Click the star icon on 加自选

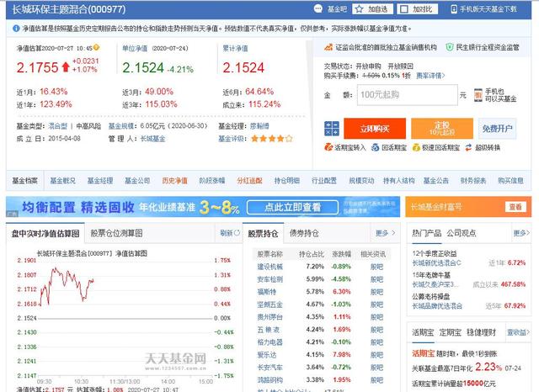360,9
